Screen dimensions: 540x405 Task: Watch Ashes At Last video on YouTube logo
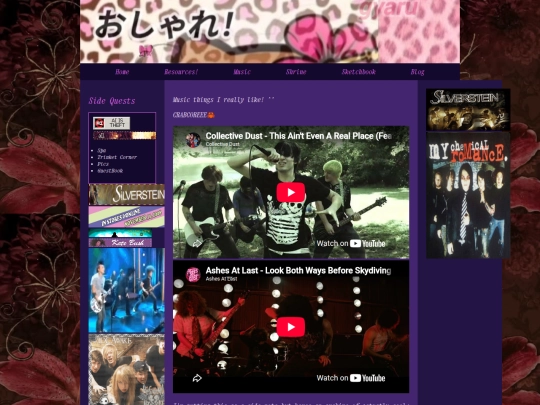point(351,378)
